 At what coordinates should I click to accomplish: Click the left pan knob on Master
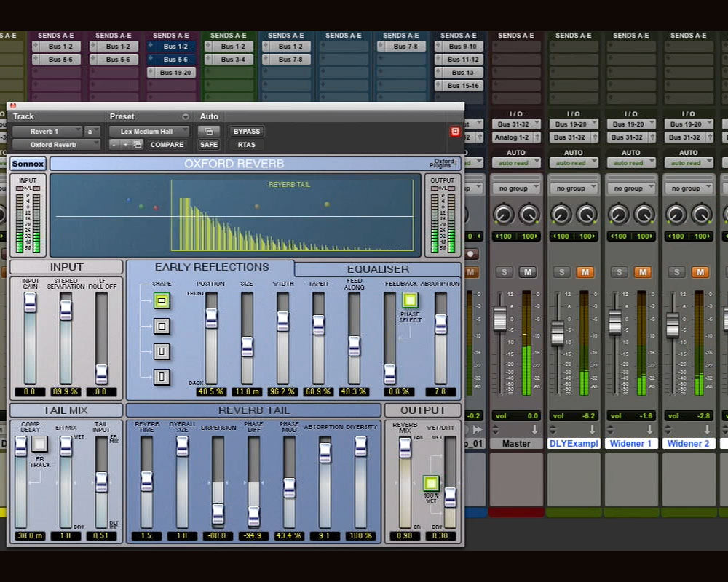[503, 214]
